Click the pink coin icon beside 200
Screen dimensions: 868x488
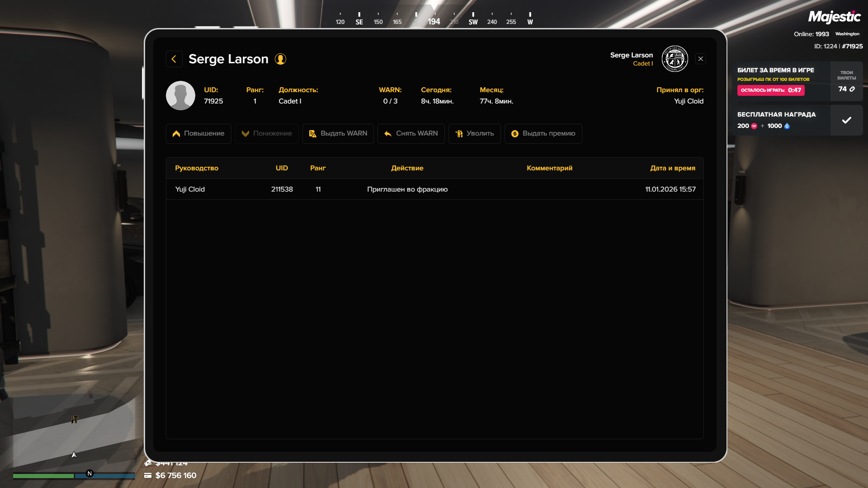pos(754,126)
